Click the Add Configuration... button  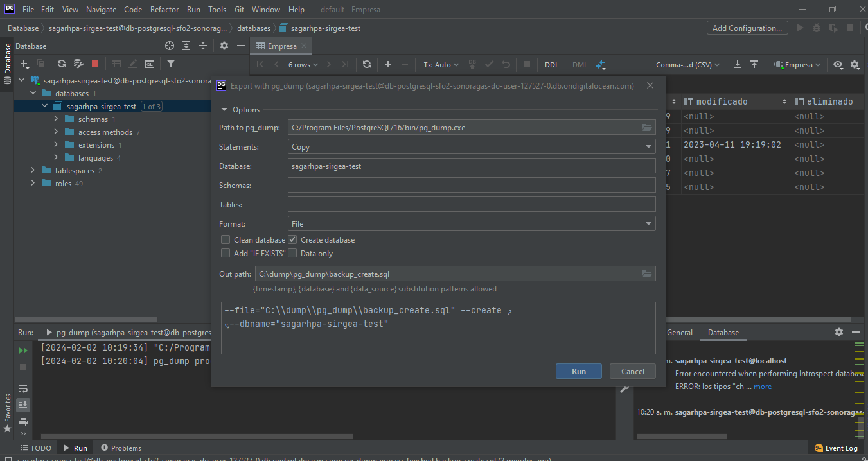click(x=748, y=28)
